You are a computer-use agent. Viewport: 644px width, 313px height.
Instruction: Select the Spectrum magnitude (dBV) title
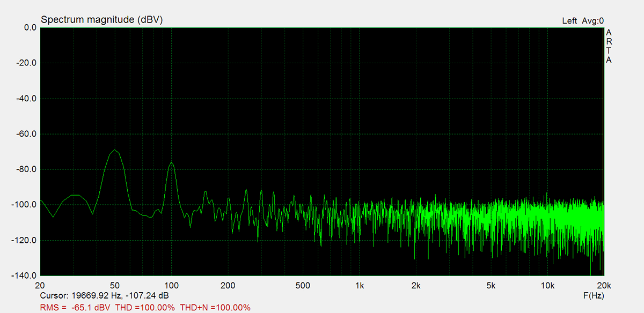point(102,20)
